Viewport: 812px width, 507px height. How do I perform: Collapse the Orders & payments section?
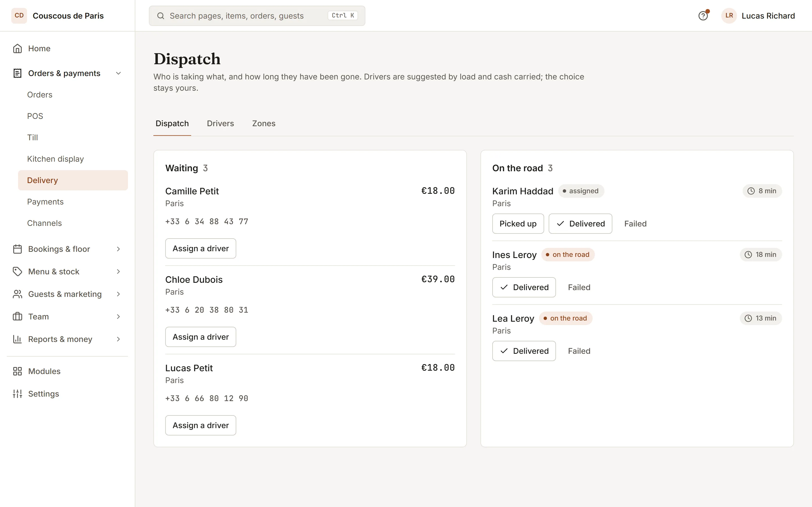point(118,73)
